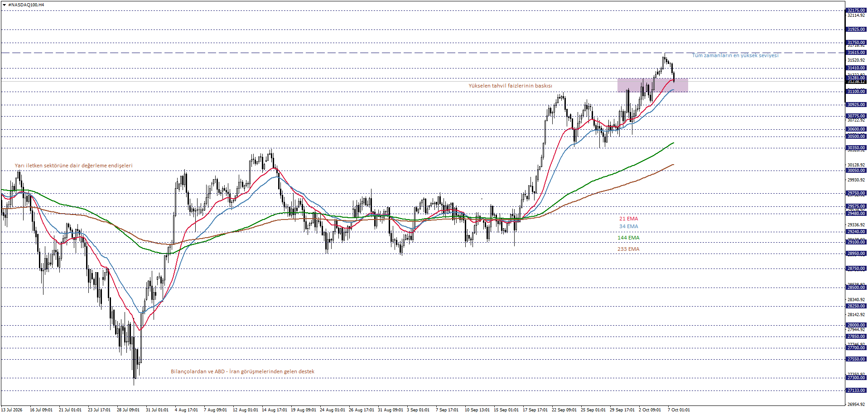Click the 31 Jul 01:01 time label
Viewport: 868px width, 415px height.
click(157, 410)
